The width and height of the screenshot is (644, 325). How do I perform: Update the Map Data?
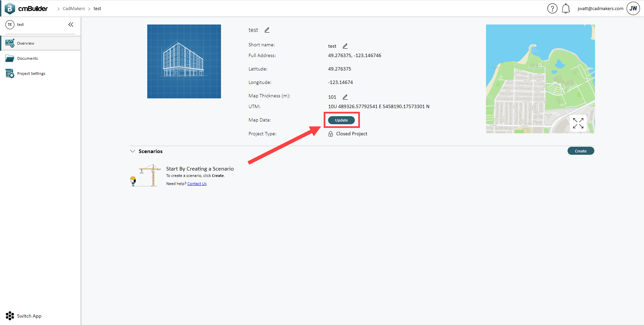(341, 120)
